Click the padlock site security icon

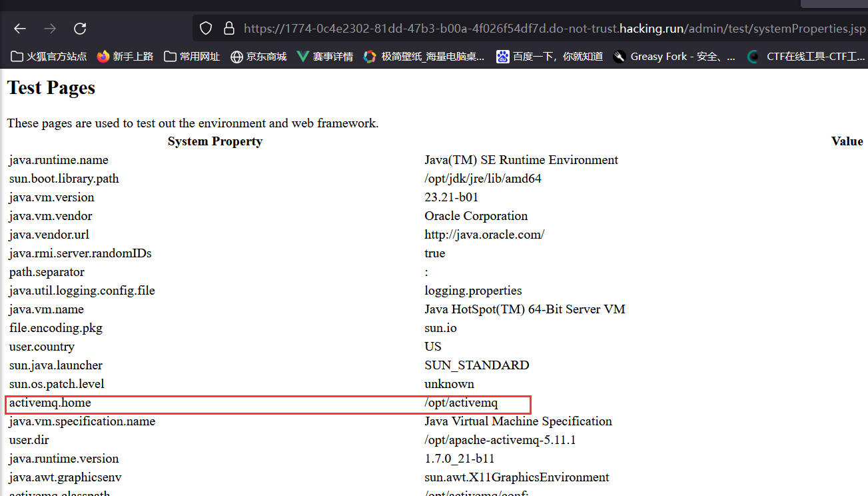point(228,29)
